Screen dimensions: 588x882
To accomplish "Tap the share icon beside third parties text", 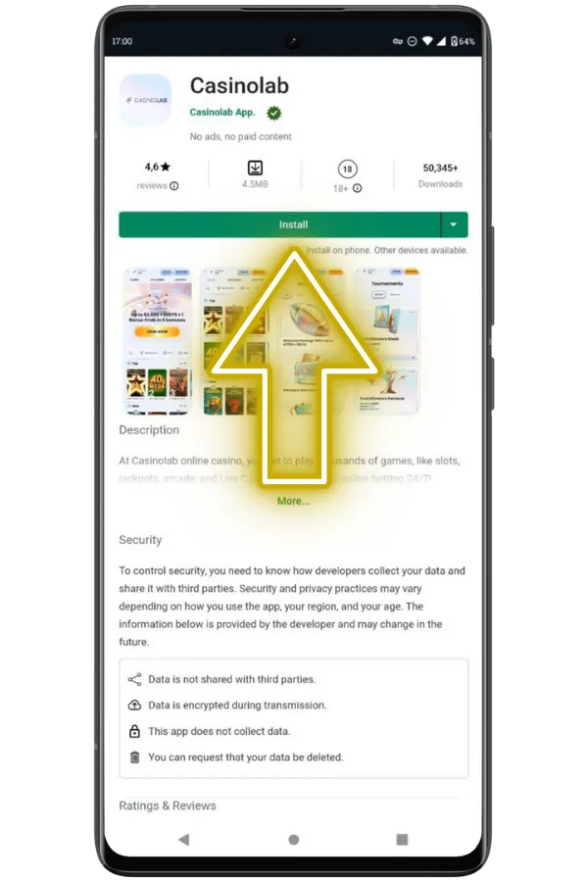I will pos(134,679).
